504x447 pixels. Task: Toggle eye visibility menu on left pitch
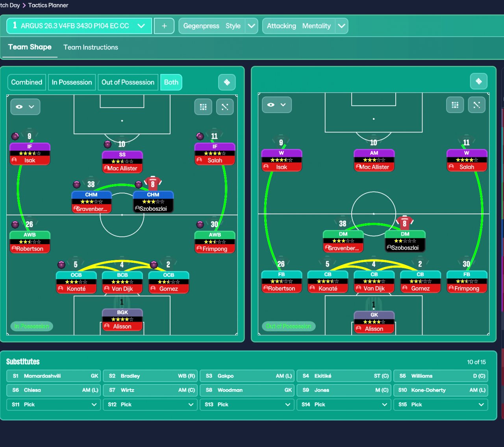25,107
